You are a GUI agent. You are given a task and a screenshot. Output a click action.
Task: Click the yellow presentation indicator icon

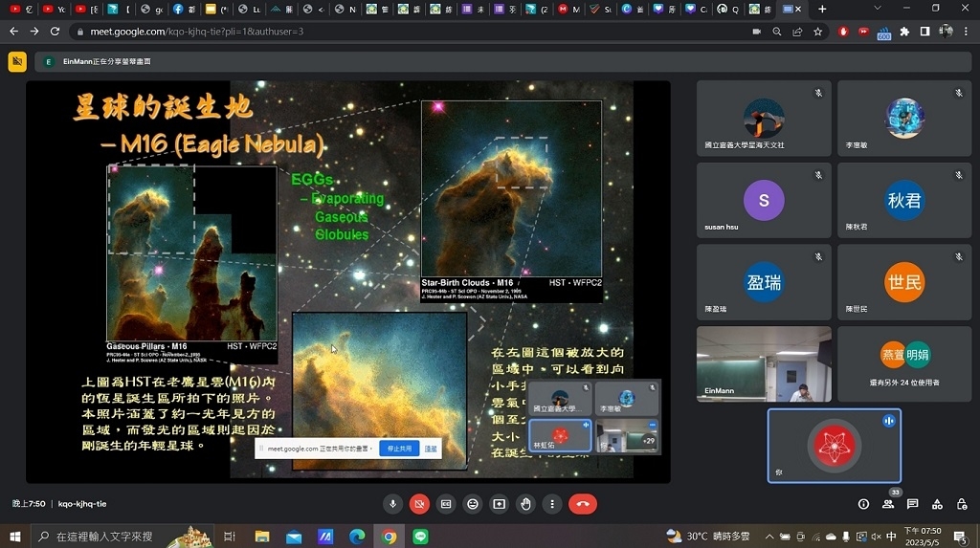17,61
